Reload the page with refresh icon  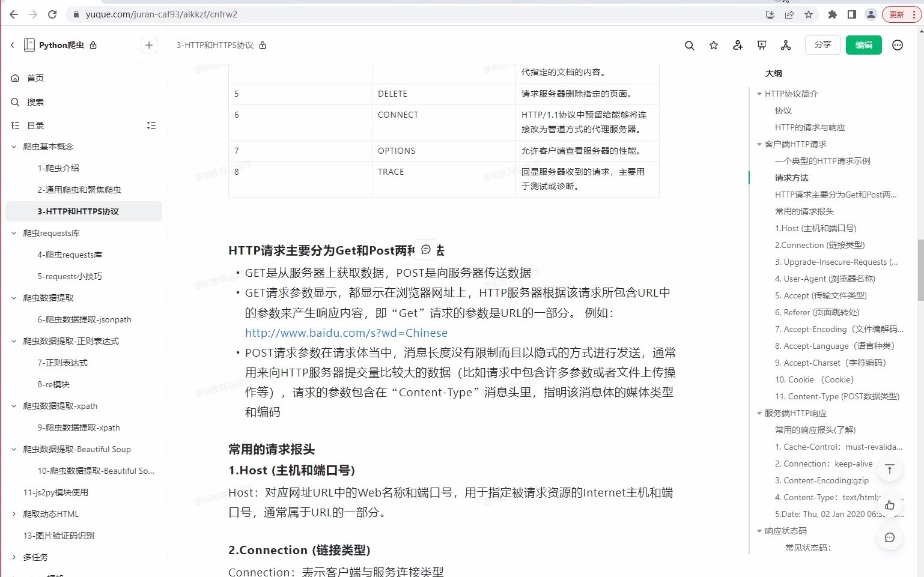click(52, 14)
